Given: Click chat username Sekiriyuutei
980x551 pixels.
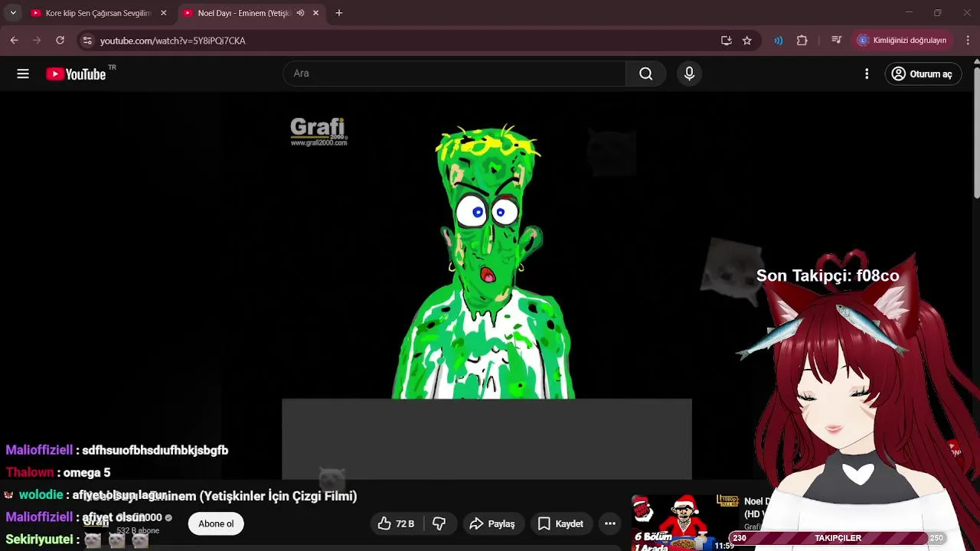Looking at the screenshot, I should tap(39, 540).
